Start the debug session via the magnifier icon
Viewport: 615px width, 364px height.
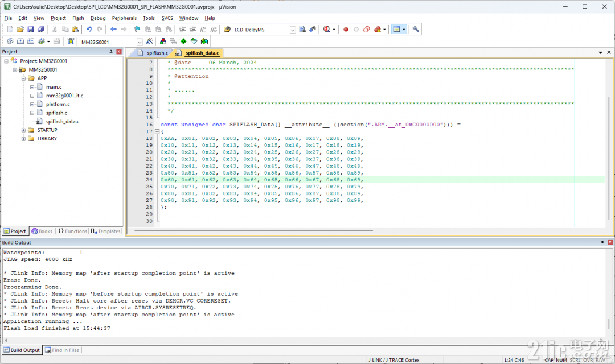[x=327, y=30]
